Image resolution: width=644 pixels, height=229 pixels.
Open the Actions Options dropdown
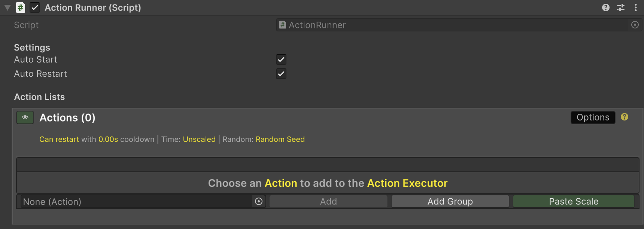point(593,117)
